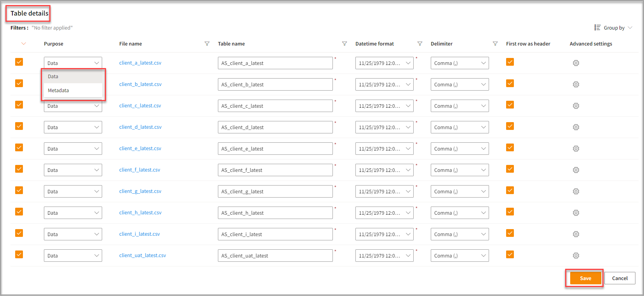Click the Delimiter column filter icon

(495, 44)
